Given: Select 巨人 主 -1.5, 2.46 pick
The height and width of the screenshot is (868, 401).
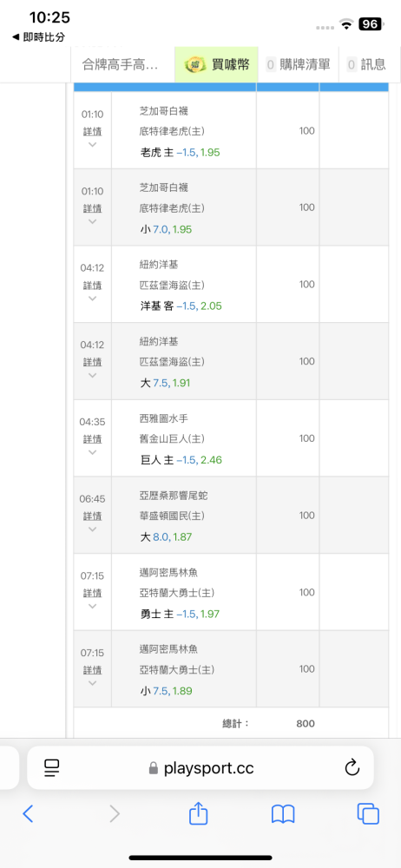Looking at the screenshot, I should pyautogui.click(x=181, y=460).
